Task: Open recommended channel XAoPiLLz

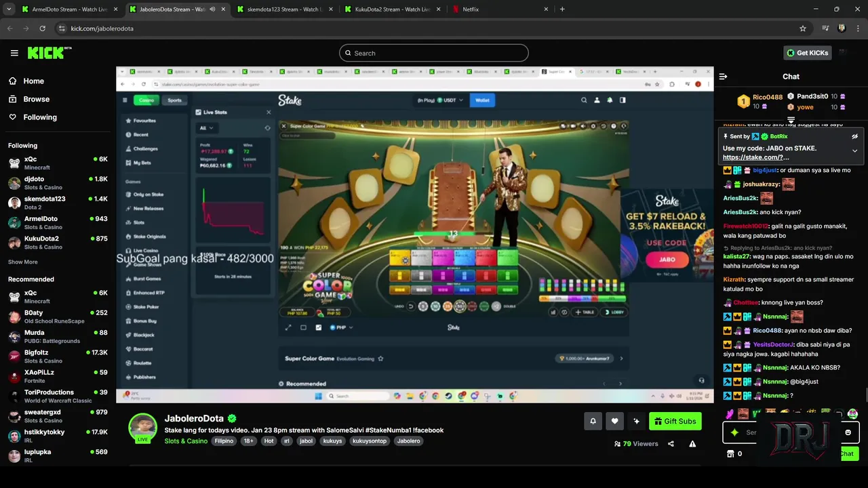Action: (x=58, y=376)
